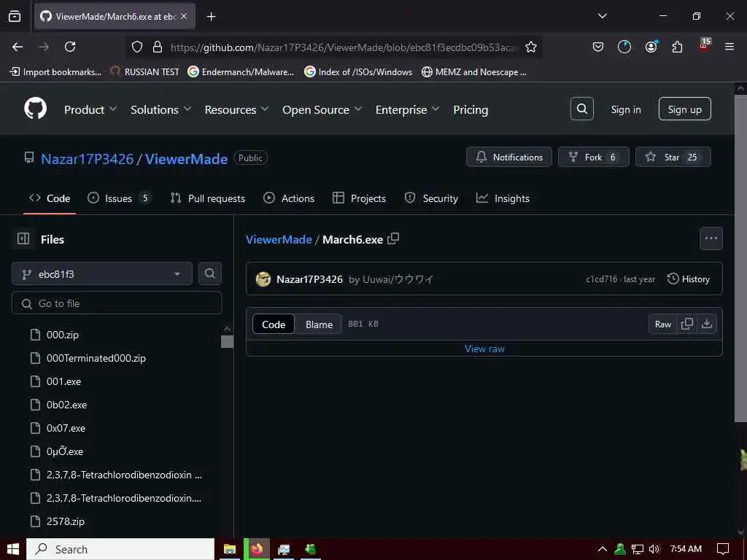
Task: Click the Sign up button
Action: (x=684, y=109)
